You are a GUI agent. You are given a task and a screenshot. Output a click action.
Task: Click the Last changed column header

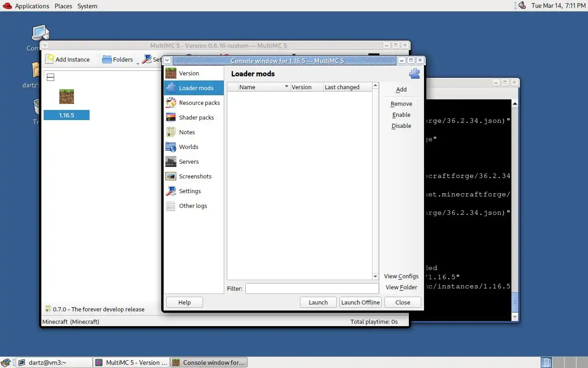point(348,87)
